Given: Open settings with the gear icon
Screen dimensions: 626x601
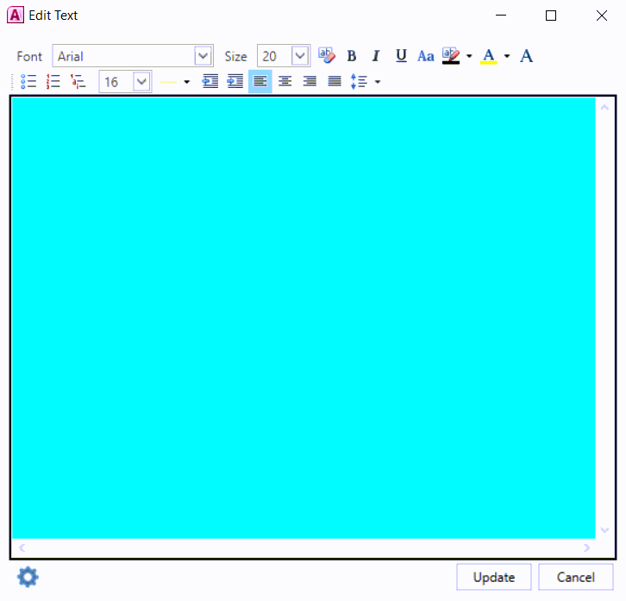Looking at the screenshot, I should 28,577.
